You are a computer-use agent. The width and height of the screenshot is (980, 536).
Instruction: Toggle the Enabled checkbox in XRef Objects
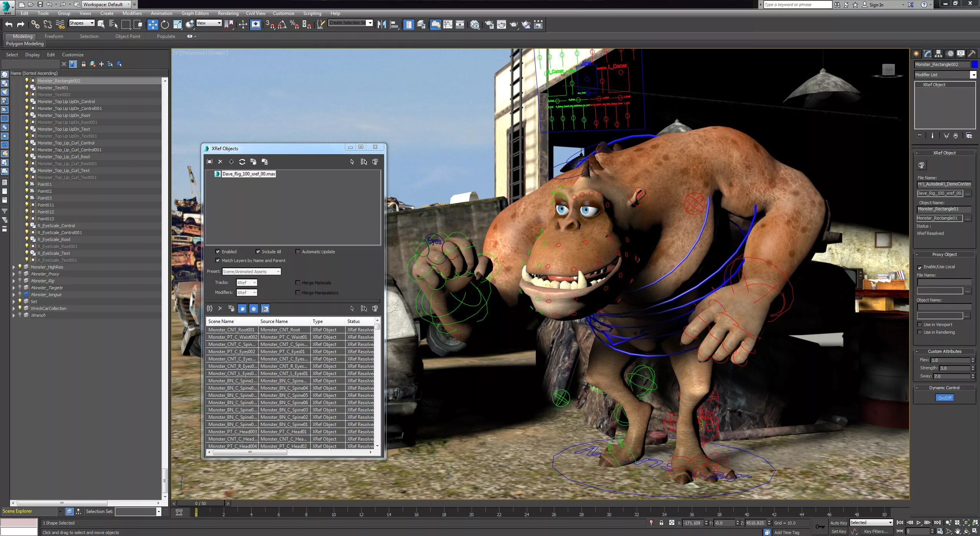[x=218, y=251]
